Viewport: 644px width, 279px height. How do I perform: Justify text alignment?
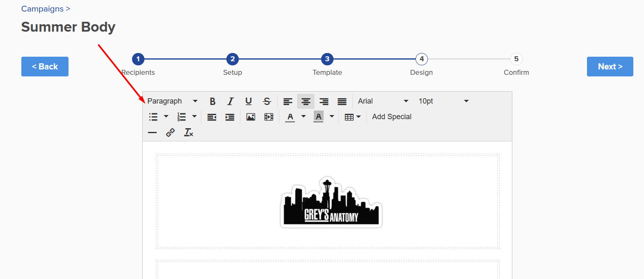pos(342,101)
